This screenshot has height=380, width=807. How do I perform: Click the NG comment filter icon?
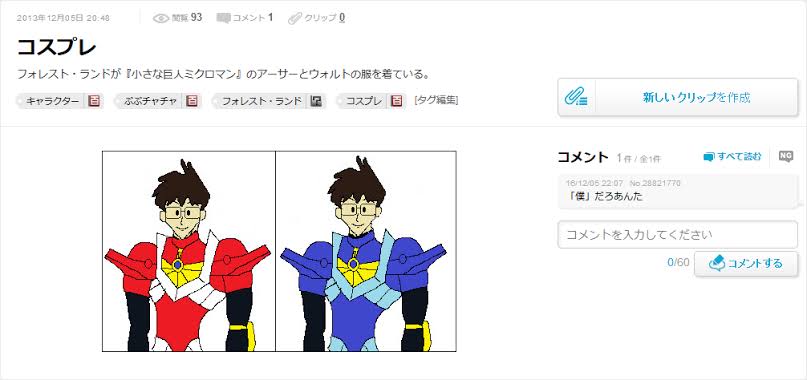pyautogui.click(x=785, y=157)
